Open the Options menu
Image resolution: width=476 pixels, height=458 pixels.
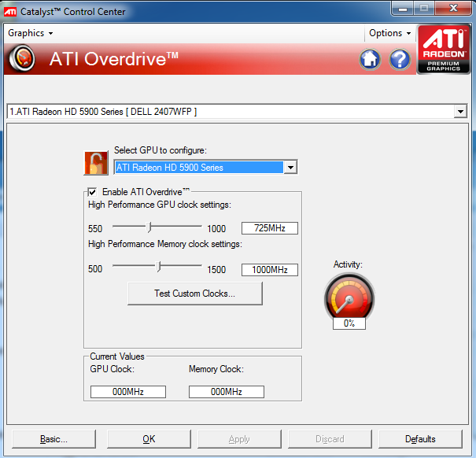(x=389, y=33)
